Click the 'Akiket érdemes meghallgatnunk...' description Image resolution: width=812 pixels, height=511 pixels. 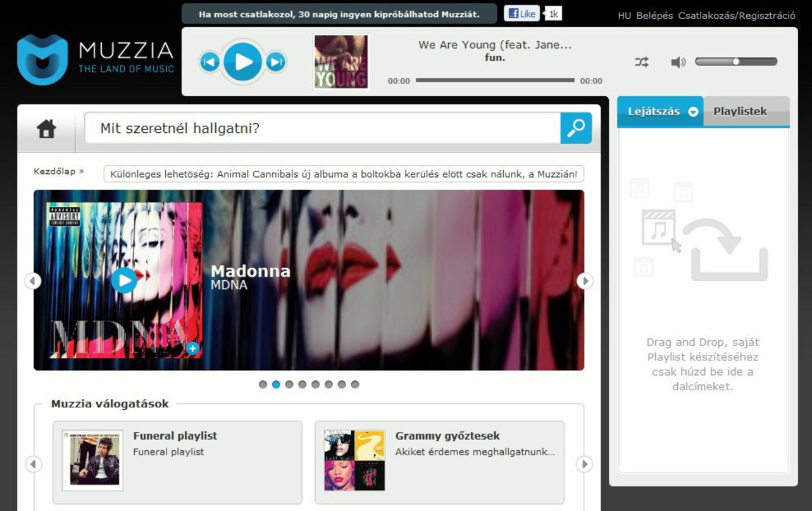(475, 452)
